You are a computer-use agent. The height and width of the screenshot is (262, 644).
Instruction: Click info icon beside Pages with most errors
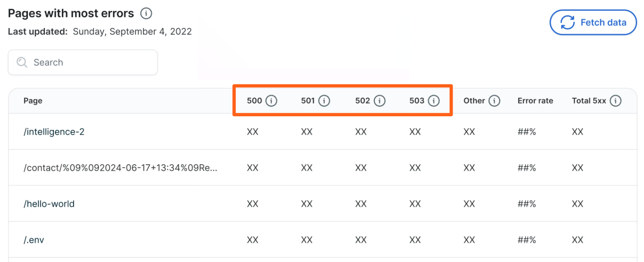tap(146, 13)
